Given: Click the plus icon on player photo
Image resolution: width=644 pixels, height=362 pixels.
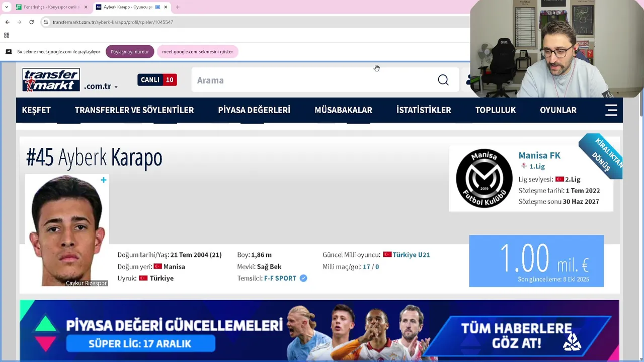Looking at the screenshot, I should point(104,180).
